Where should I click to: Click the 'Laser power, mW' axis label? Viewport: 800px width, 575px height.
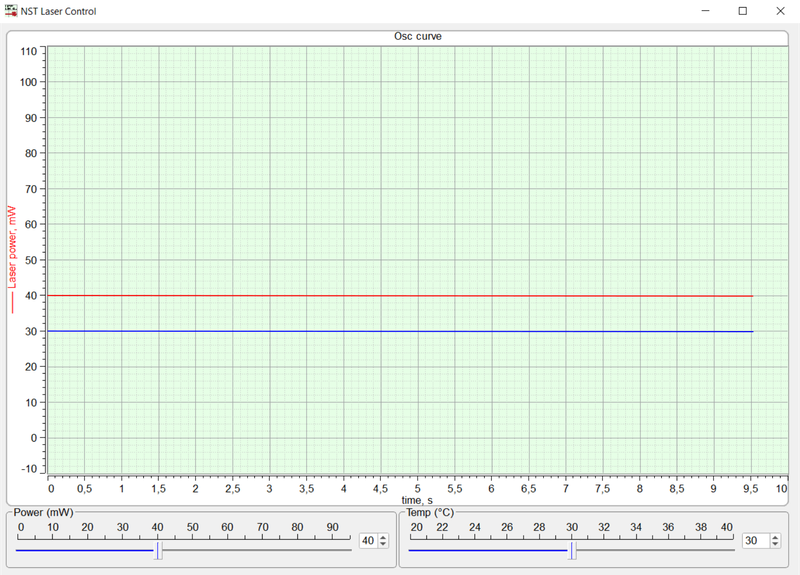click(12, 247)
